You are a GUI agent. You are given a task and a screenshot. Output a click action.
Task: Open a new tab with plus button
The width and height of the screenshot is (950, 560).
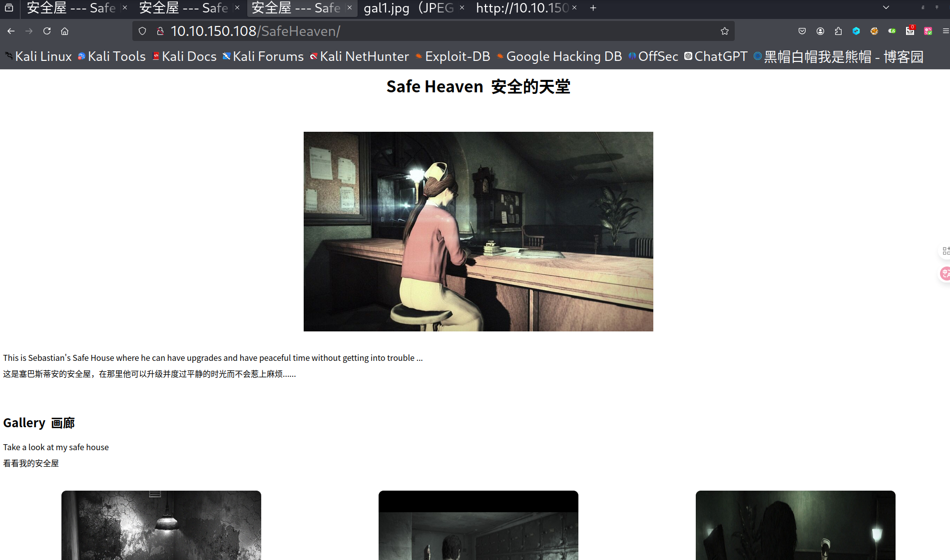click(x=593, y=8)
